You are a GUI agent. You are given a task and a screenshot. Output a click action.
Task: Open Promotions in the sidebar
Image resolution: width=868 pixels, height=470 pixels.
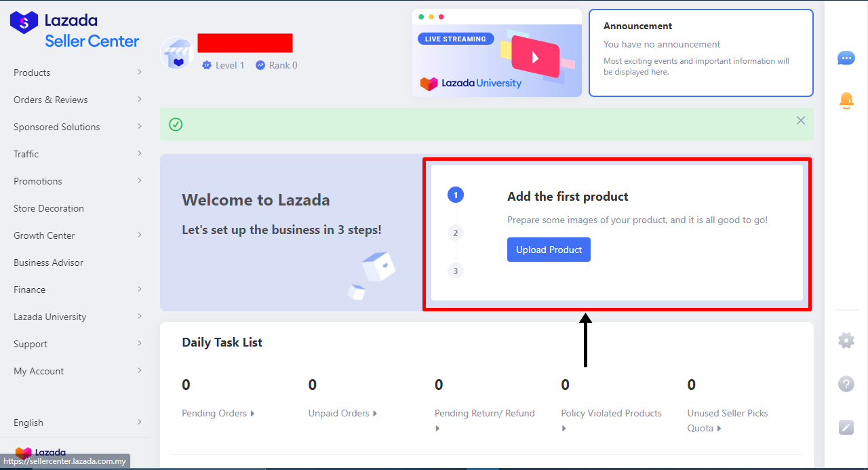pyautogui.click(x=38, y=181)
